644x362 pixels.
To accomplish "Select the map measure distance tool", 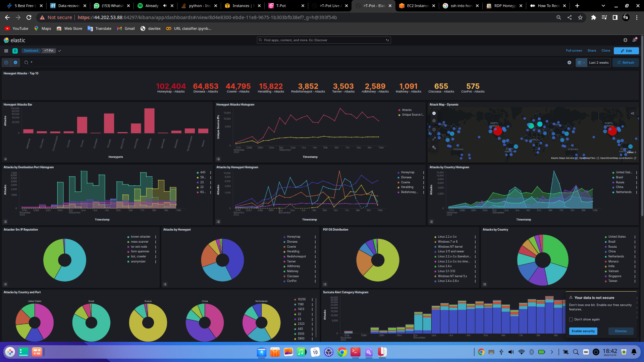I will [x=434, y=138].
